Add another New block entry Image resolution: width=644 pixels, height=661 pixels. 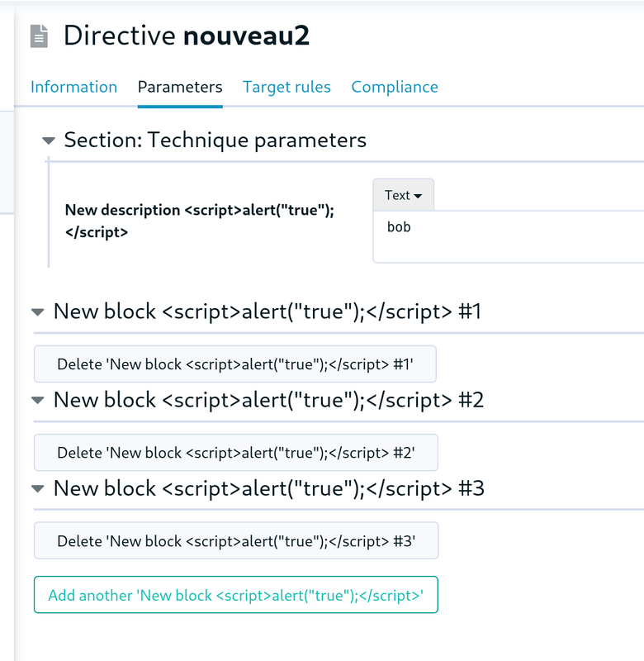(x=236, y=595)
